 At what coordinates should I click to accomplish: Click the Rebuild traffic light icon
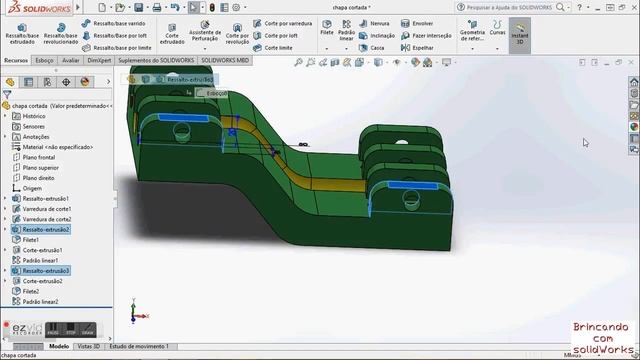coord(212,7)
